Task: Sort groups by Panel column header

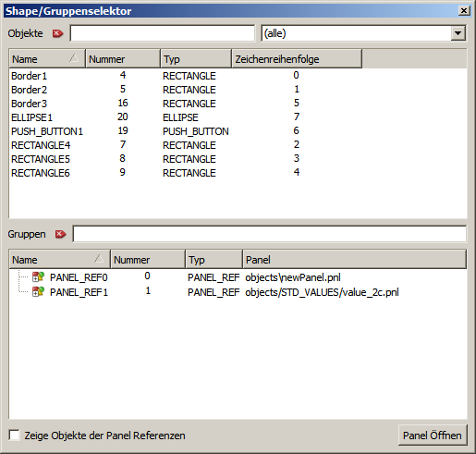Action: 355,260
